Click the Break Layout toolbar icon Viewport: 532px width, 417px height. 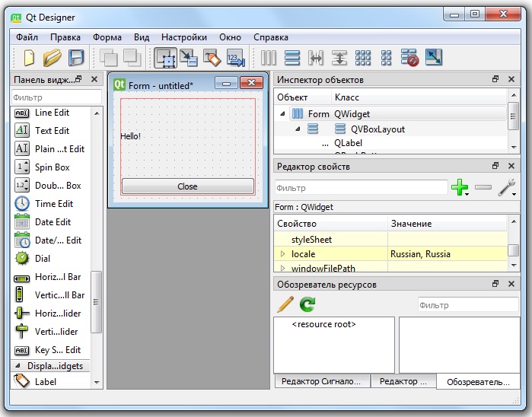click(x=410, y=58)
